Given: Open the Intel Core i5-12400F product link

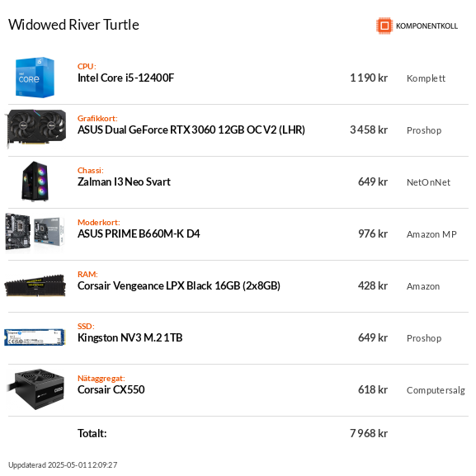Looking at the screenshot, I should pos(125,78).
